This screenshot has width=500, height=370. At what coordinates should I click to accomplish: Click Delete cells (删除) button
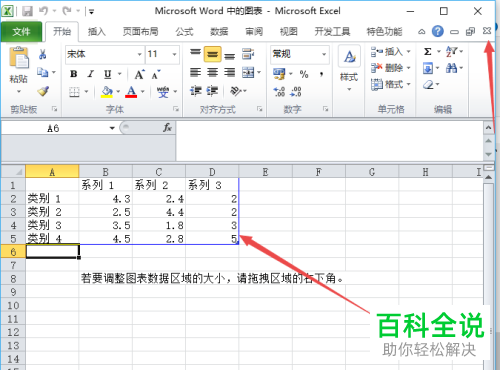390,68
